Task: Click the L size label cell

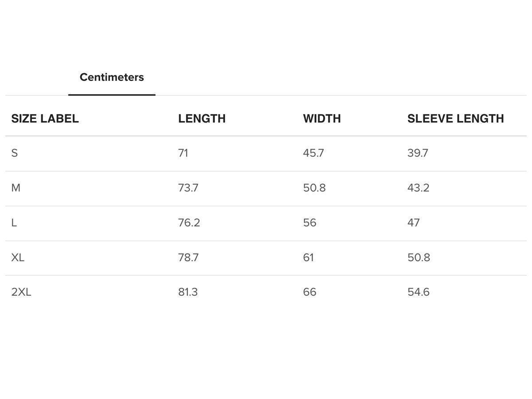Action: coord(14,223)
